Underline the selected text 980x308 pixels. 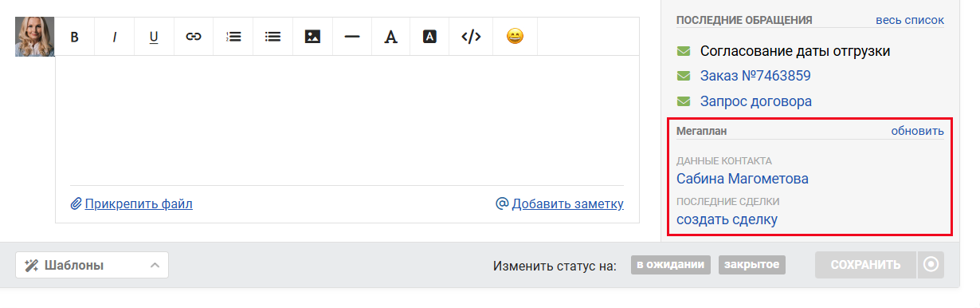point(154,37)
